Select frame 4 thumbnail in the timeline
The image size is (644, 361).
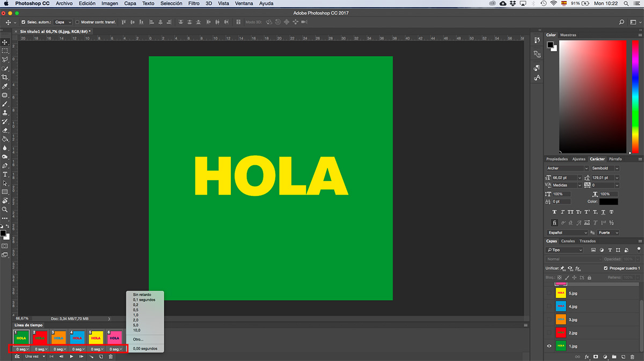click(78, 337)
